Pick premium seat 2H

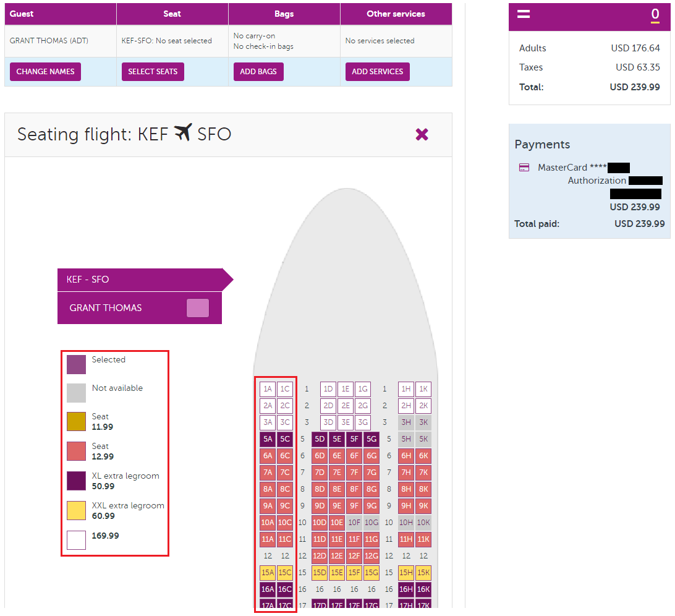point(406,406)
